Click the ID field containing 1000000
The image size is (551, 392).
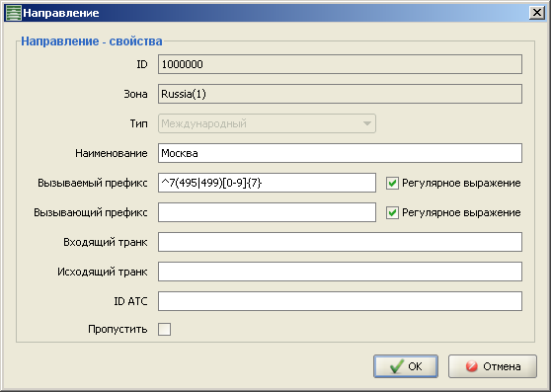(x=340, y=64)
